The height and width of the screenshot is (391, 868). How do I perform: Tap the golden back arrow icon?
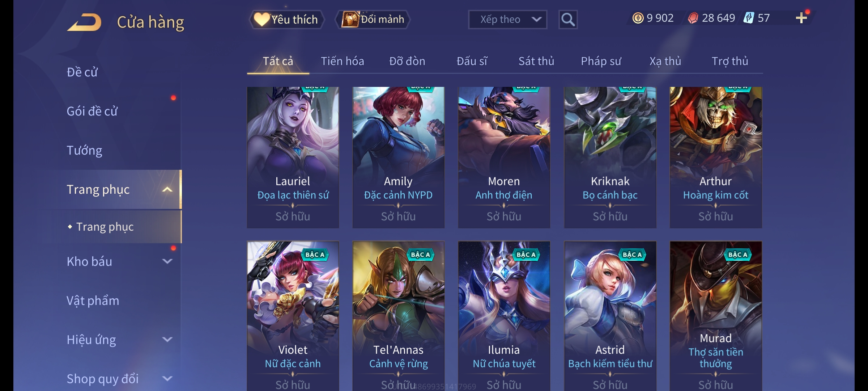click(x=84, y=22)
